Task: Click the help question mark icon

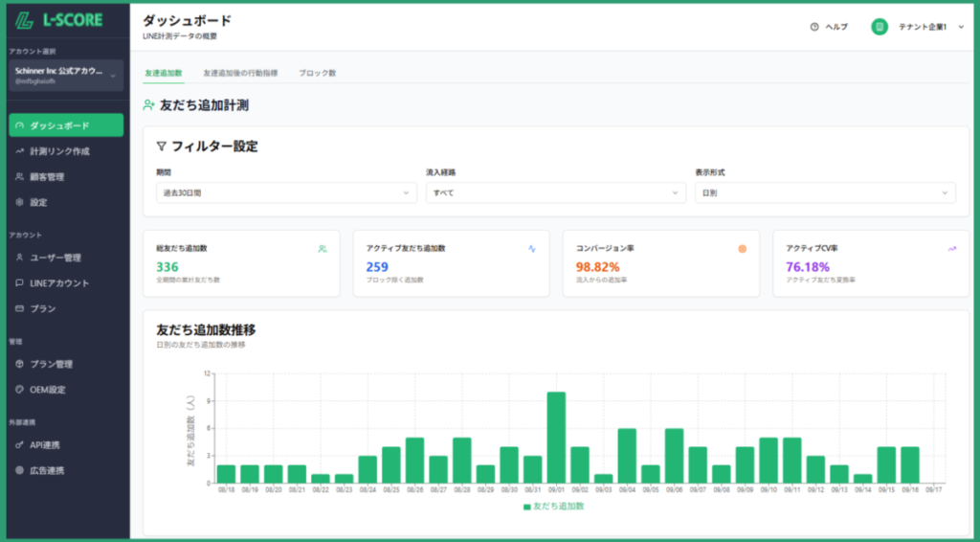Action: (814, 27)
